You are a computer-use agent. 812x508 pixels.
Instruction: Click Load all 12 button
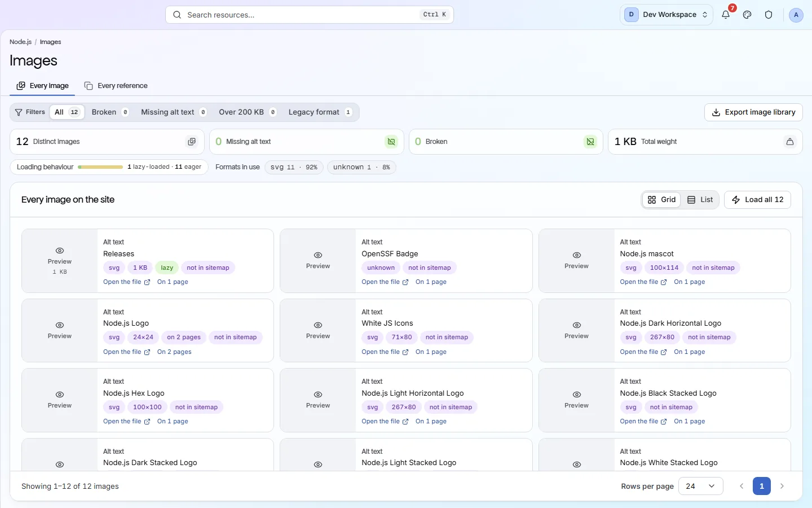[757, 200]
